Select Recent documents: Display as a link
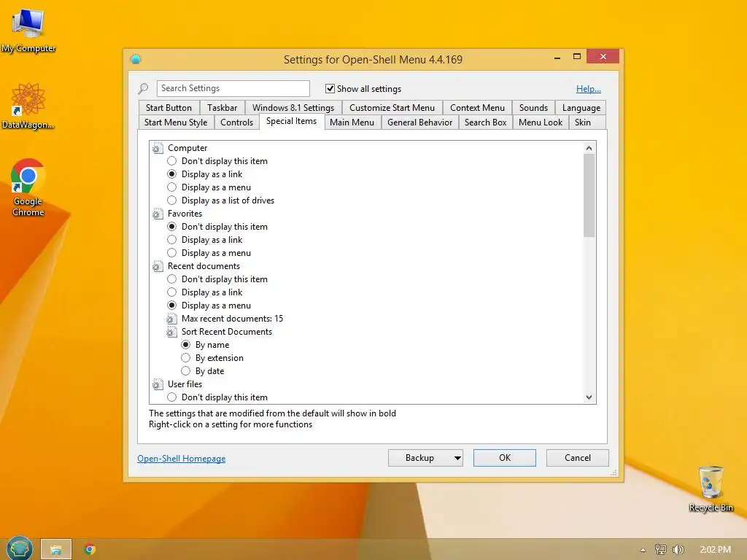The height and width of the screenshot is (560, 747). click(172, 292)
